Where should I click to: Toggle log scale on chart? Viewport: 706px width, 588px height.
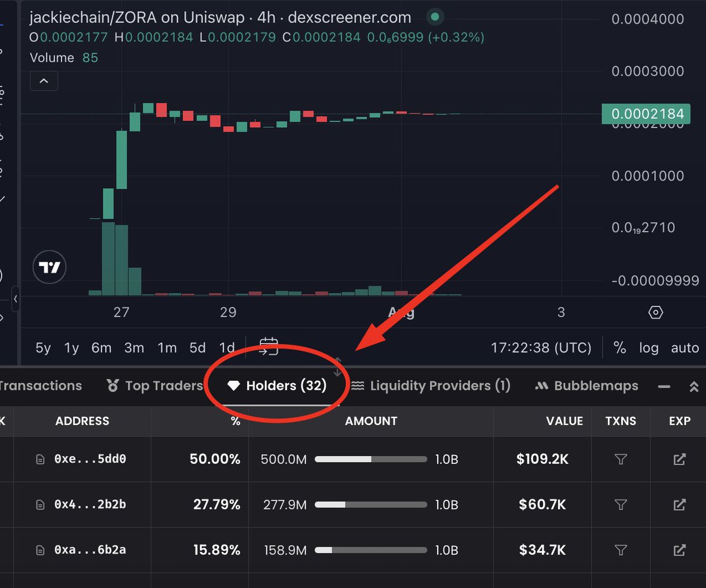click(649, 348)
